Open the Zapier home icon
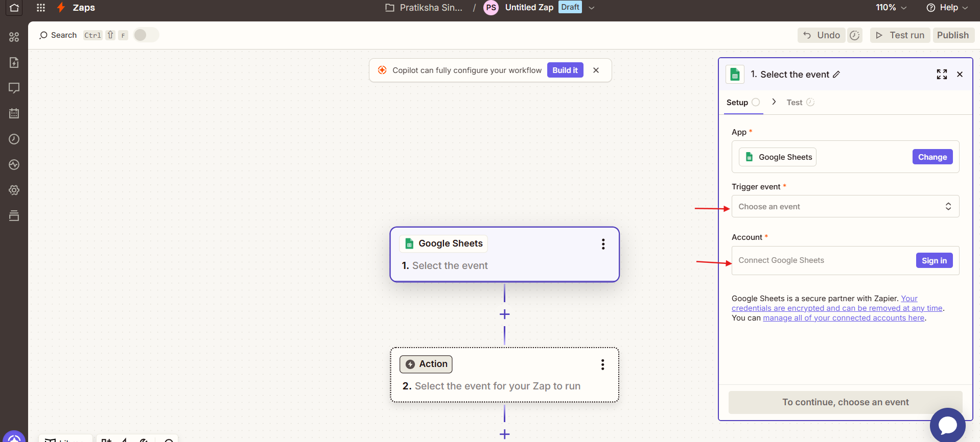This screenshot has width=980, height=442. (14, 8)
